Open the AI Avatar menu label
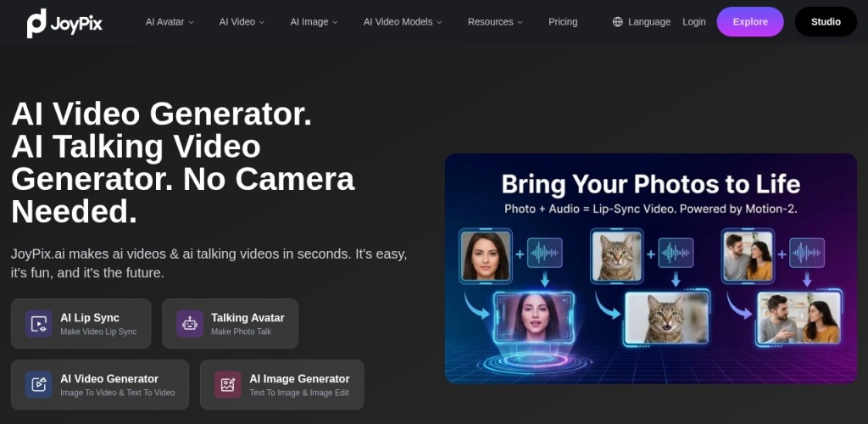The width and height of the screenshot is (868, 424). (x=165, y=21)
